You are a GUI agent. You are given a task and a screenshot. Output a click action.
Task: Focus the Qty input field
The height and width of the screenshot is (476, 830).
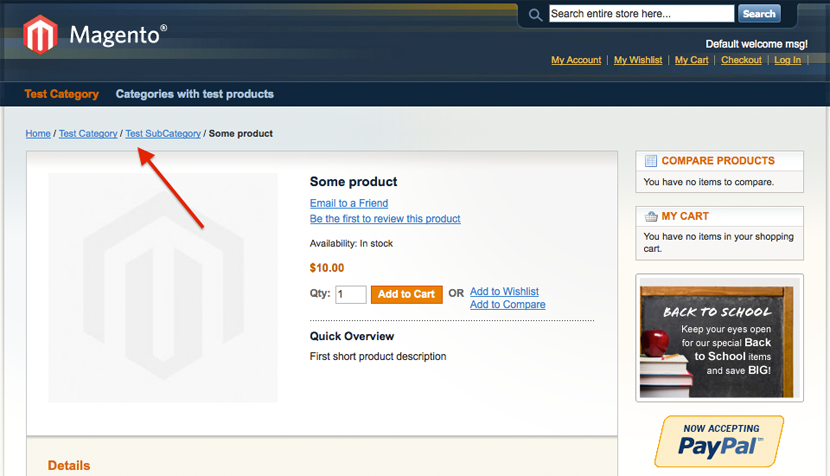[x=351, y=294]
